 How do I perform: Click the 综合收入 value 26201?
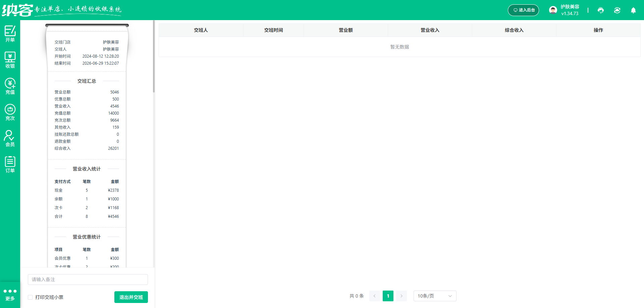pyautogui.click(x=114, y=148)
